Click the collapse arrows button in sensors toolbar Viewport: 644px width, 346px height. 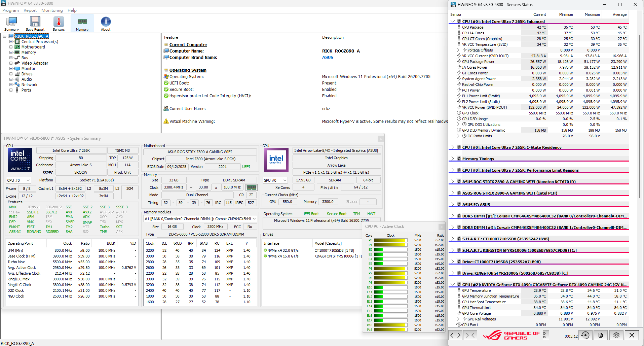point(470,335)
